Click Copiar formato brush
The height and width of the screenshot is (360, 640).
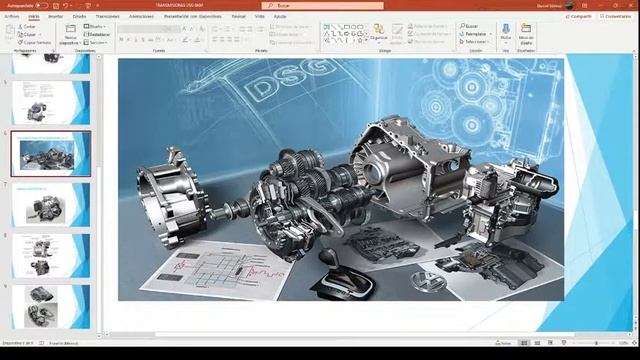(x=34, y=42)
